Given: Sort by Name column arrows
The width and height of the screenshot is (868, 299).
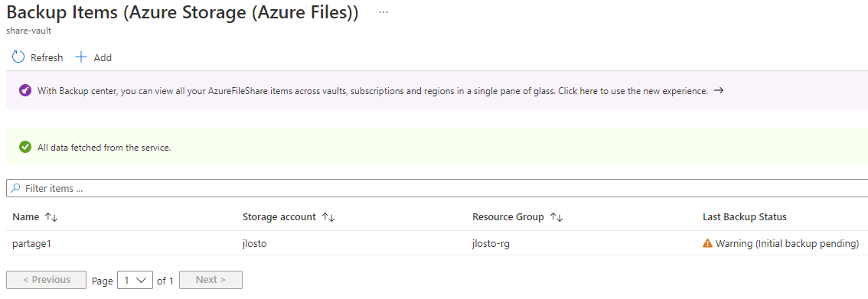Looking at the screenshot, I should tap(51, 217).
